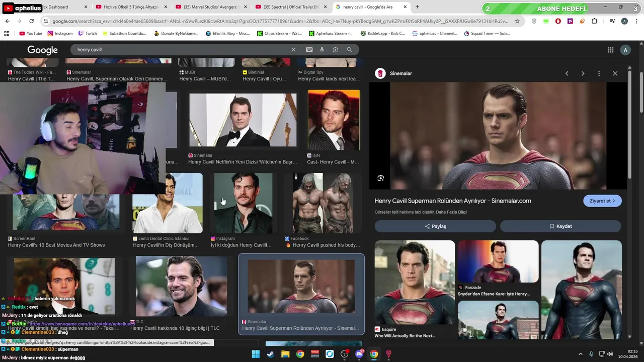
Task: Close the image preview panel
Action: pos(615,73)
